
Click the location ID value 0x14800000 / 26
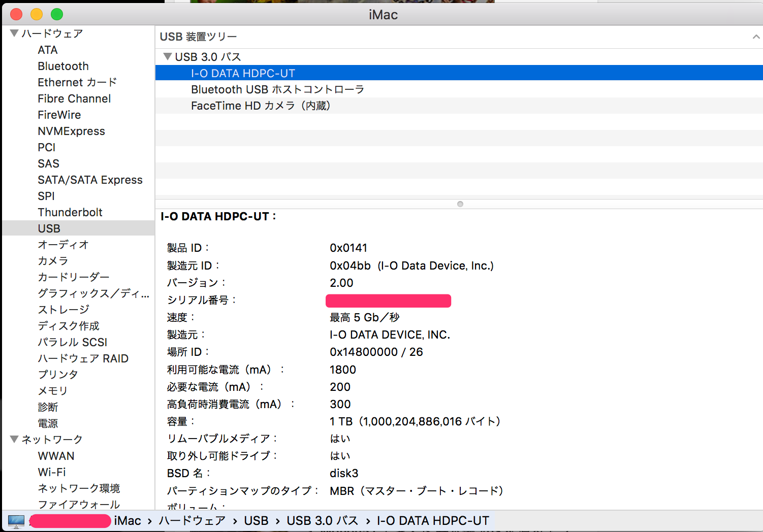pos(376,352)
